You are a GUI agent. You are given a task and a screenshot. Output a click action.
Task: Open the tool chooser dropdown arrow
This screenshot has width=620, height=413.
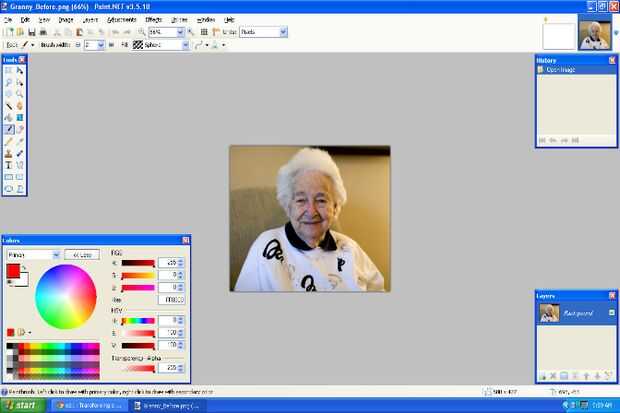(x=32, y=45)
